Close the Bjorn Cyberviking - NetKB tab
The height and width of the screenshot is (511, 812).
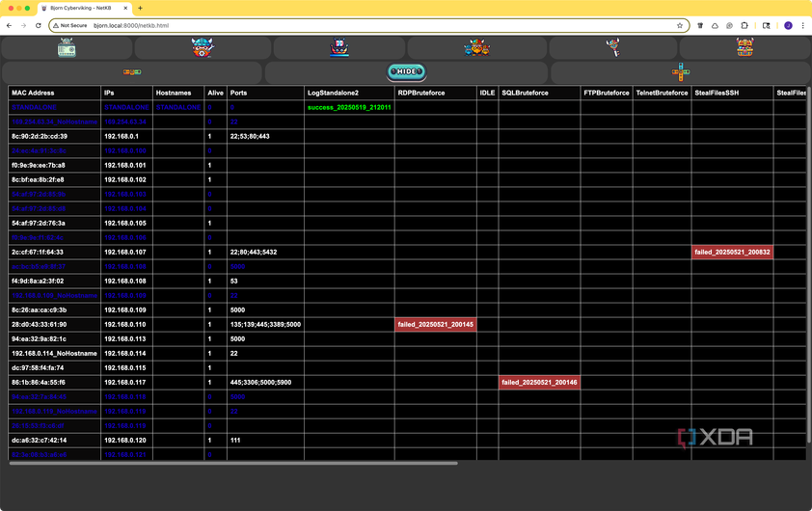tap(125, 9)
